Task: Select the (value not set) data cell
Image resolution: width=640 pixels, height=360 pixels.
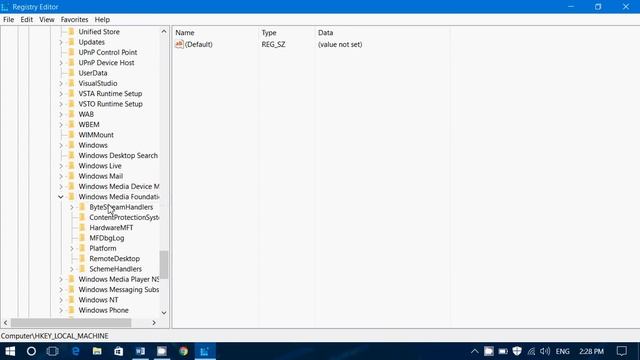Action: [340, 44]
